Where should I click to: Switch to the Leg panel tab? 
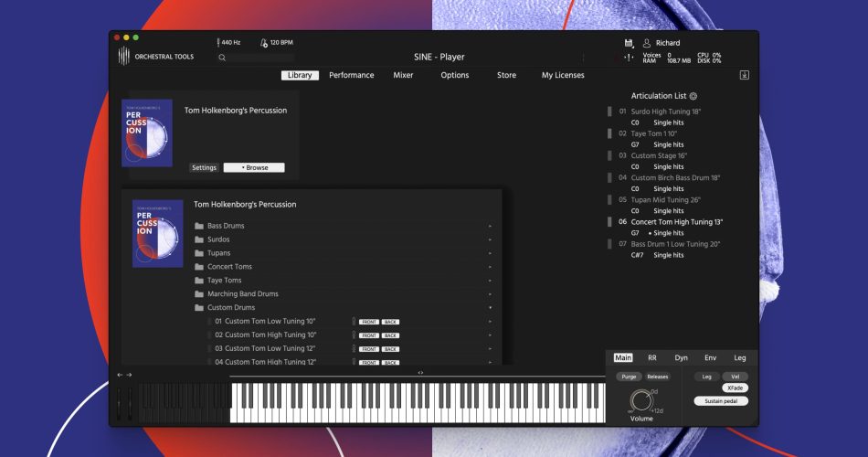coord(739,358)
